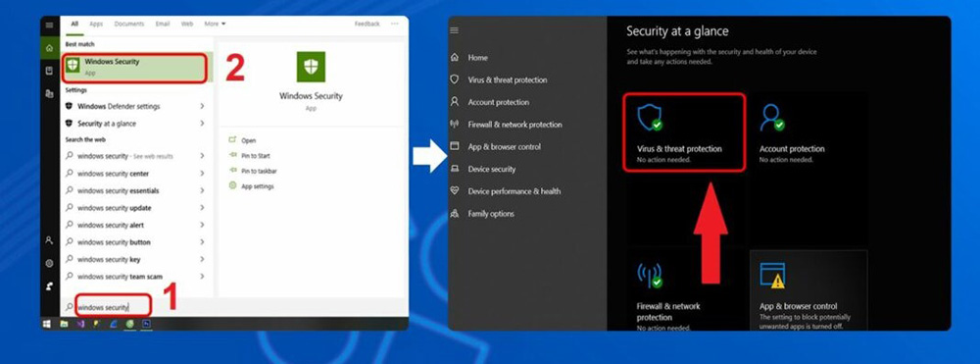Expand arrow next to Windows Defender settings
980x364 pixels.
tap(202, 106)
